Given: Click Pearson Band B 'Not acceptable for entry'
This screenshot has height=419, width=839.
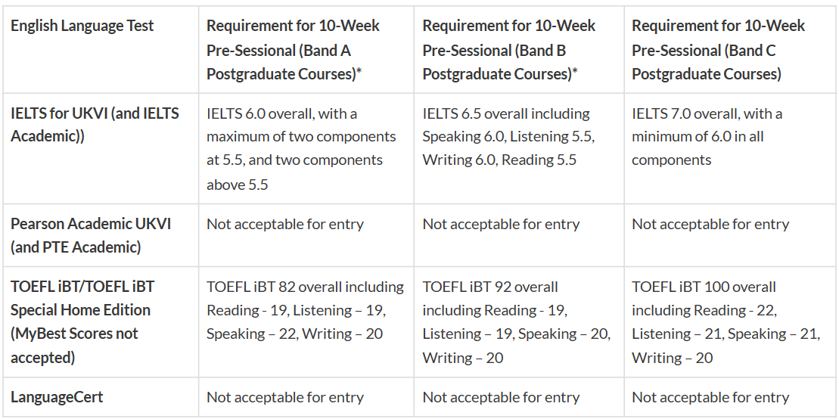Looking at the screenshot, I should click(x=501, y=224).
